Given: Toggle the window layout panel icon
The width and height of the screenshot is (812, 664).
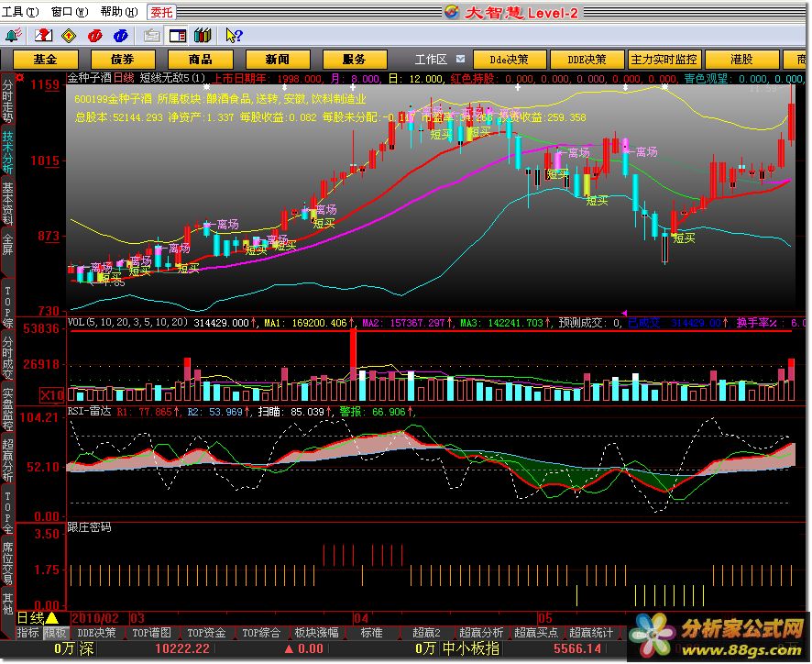Looking at the screenshot, I should click(178, 35).
